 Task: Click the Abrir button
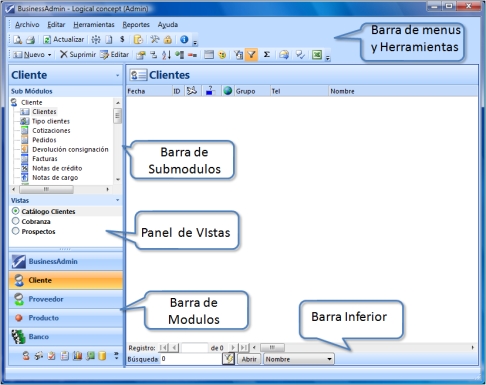(249, 359)
